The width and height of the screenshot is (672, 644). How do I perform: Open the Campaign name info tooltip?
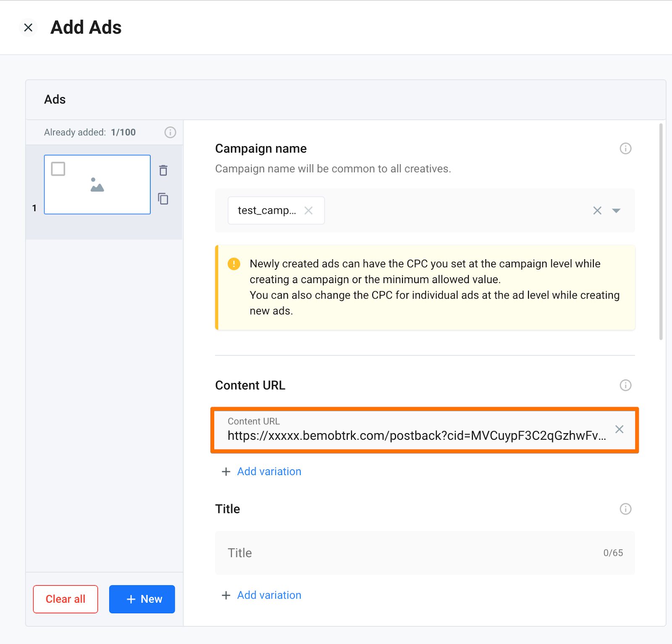coord(625,148)
